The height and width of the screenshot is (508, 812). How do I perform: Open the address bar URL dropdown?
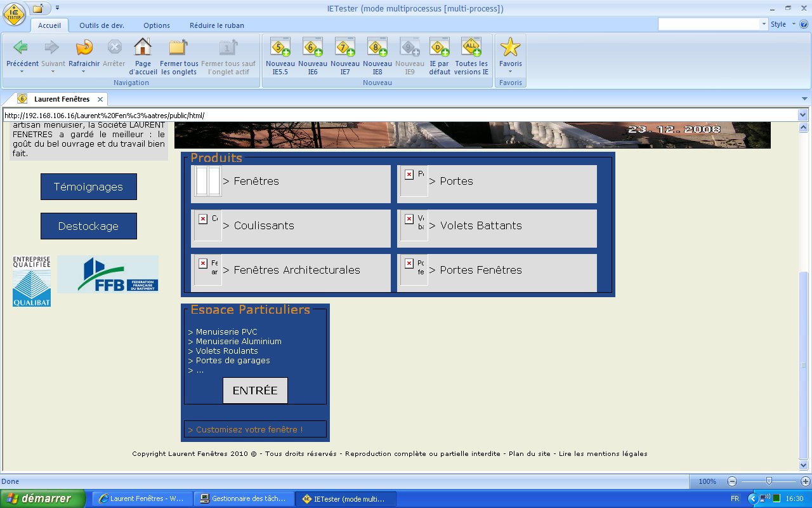802,115
